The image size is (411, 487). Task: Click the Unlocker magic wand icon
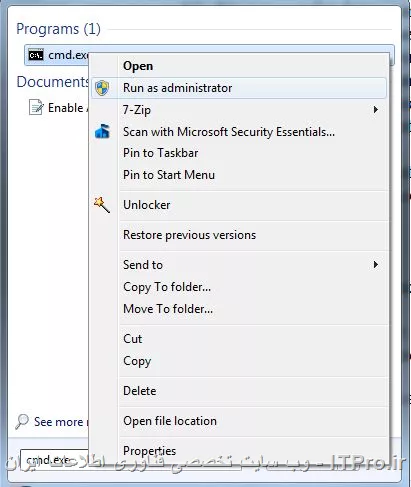click(102, 205)
